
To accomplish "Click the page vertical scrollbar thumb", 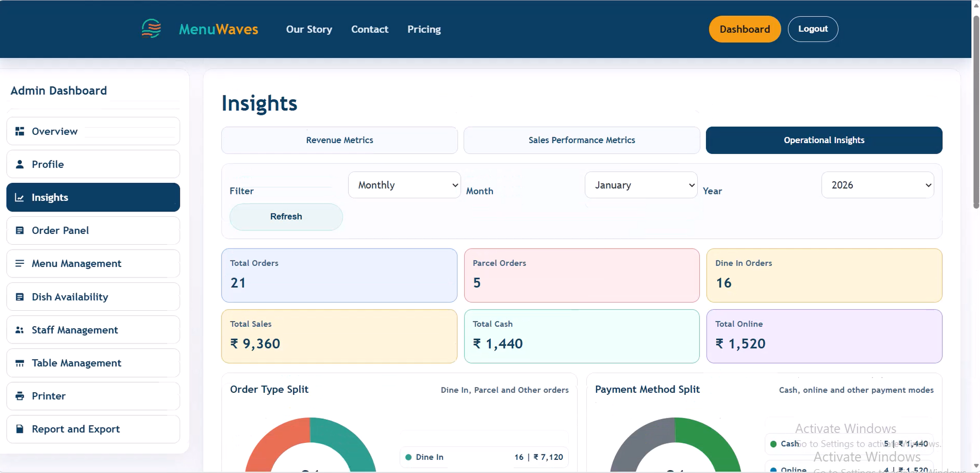I will pyautogui.click(x=976, y=112).
